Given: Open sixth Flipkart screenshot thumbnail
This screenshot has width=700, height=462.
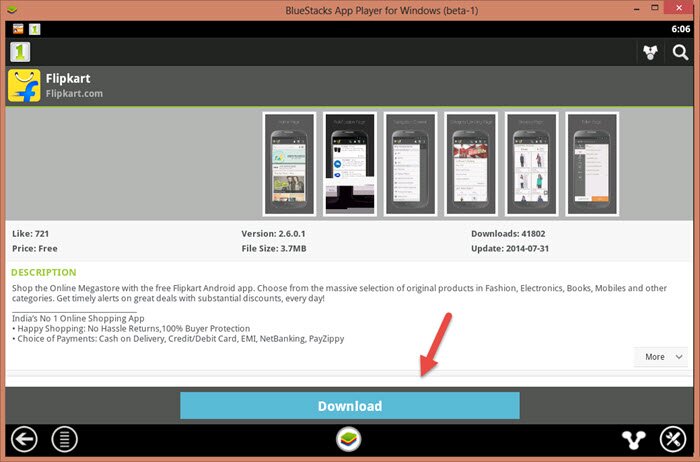Looking at the screenshot, I should click(592, 164).
